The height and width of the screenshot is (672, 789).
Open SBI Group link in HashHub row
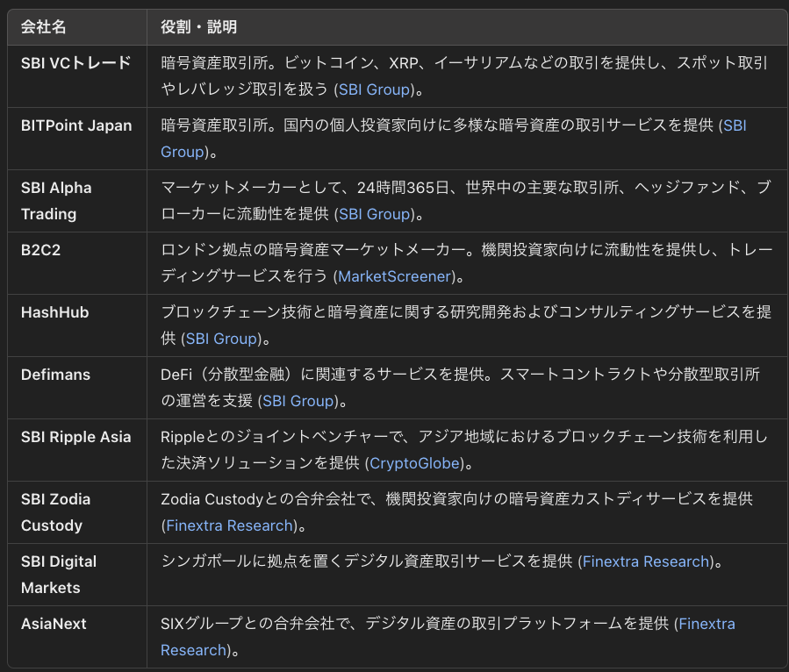221,339
